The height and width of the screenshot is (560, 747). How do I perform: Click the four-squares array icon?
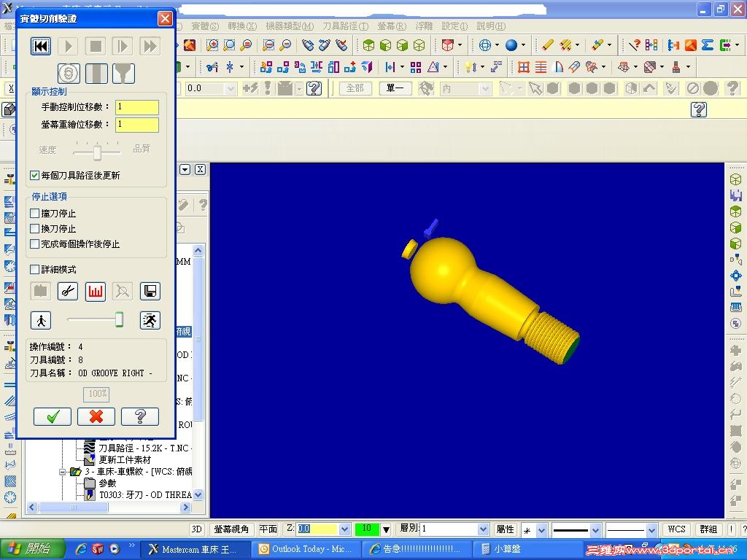[x=415, y=67]
